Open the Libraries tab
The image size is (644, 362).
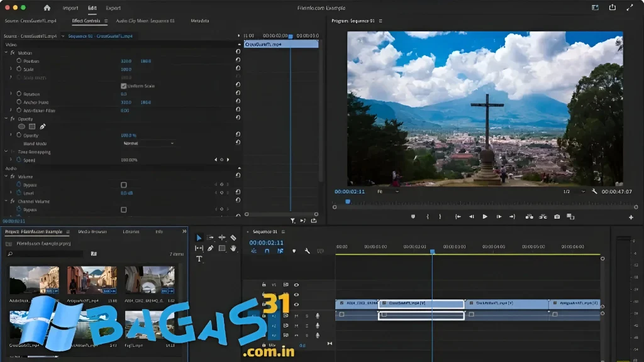click(x=131, y=231)
